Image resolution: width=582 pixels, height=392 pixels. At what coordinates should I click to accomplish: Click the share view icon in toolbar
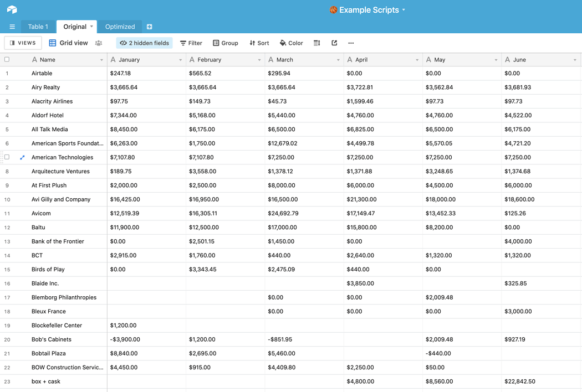click(334, 43)
